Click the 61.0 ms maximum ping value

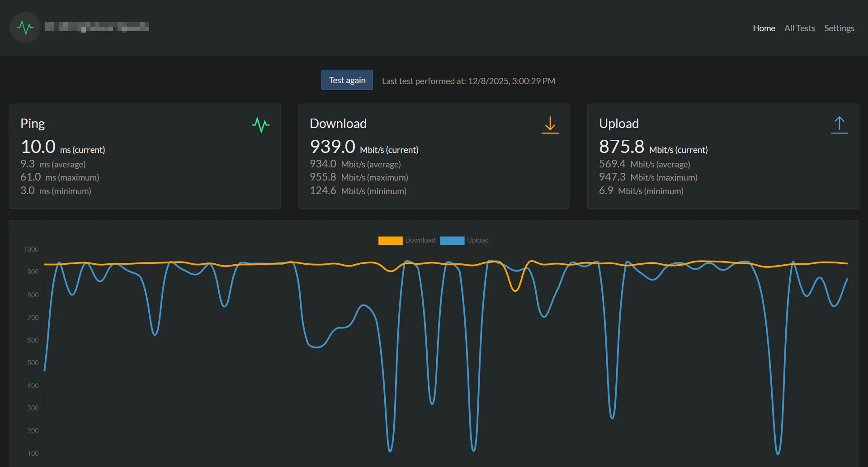pos(31,177)
